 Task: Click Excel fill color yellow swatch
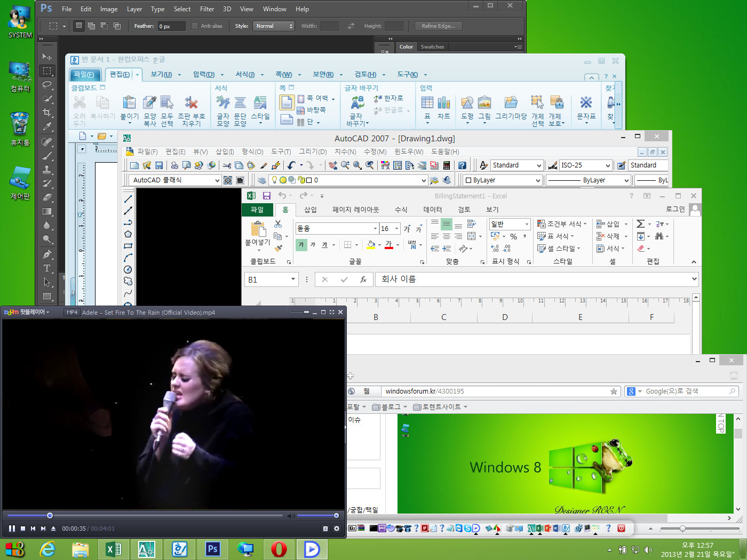coord(371,245)
